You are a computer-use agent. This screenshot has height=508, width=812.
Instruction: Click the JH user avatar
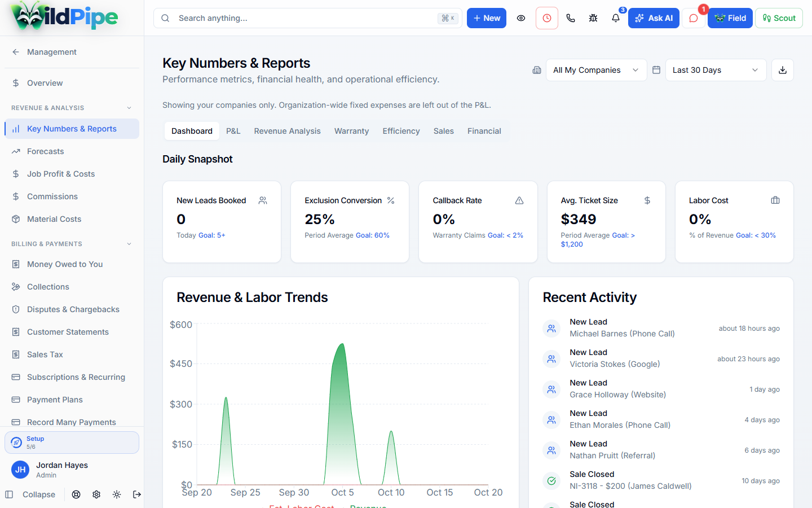coord(20,470)
